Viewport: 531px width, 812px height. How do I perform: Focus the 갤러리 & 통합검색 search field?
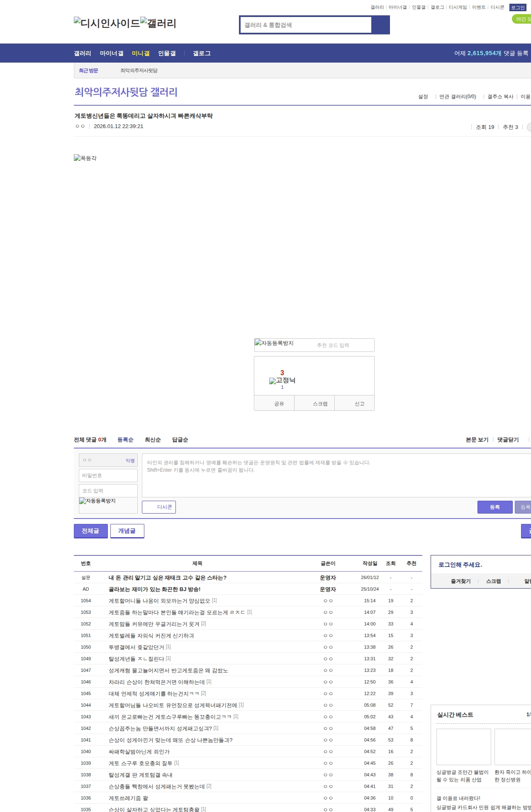(306, 25)
